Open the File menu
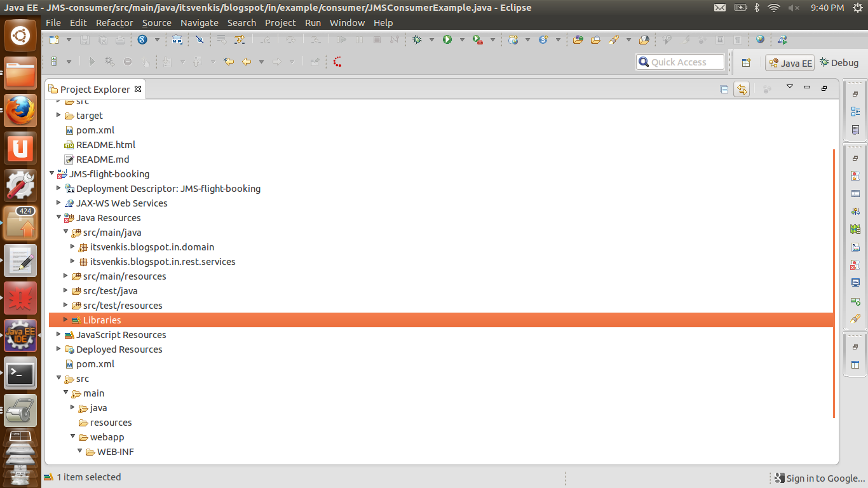Viewport: 868px width, 488px height. pyautogui.click(x=53, y=22)
